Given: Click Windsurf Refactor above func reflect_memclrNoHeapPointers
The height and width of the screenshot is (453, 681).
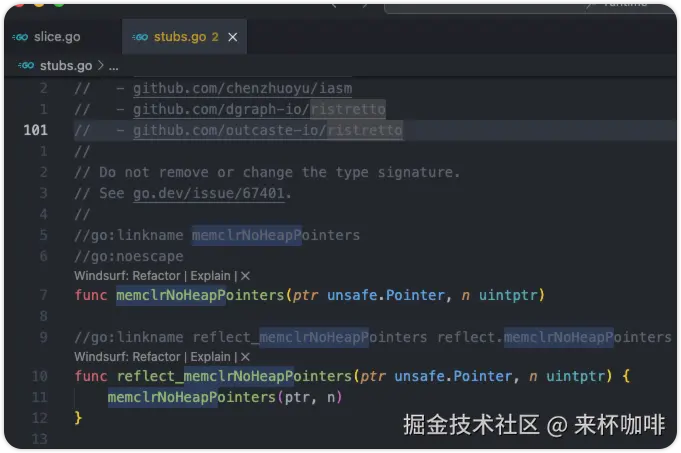Looking at the screenshot, I should (x=156, y=357).
